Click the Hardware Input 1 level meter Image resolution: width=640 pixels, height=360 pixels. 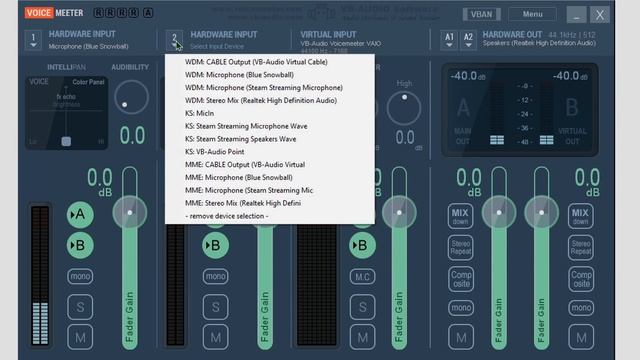[x=40, y=276]
